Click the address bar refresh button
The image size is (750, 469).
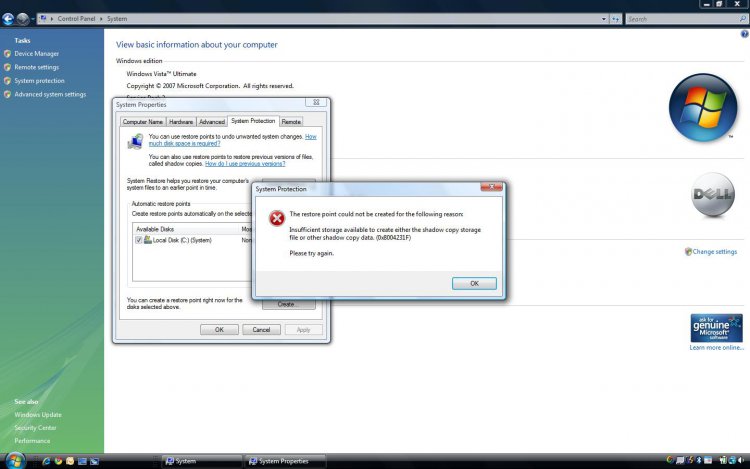(615, 19)
